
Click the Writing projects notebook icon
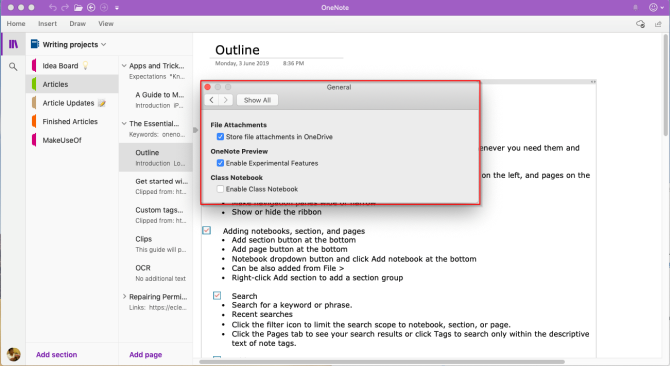pos(35,44)
